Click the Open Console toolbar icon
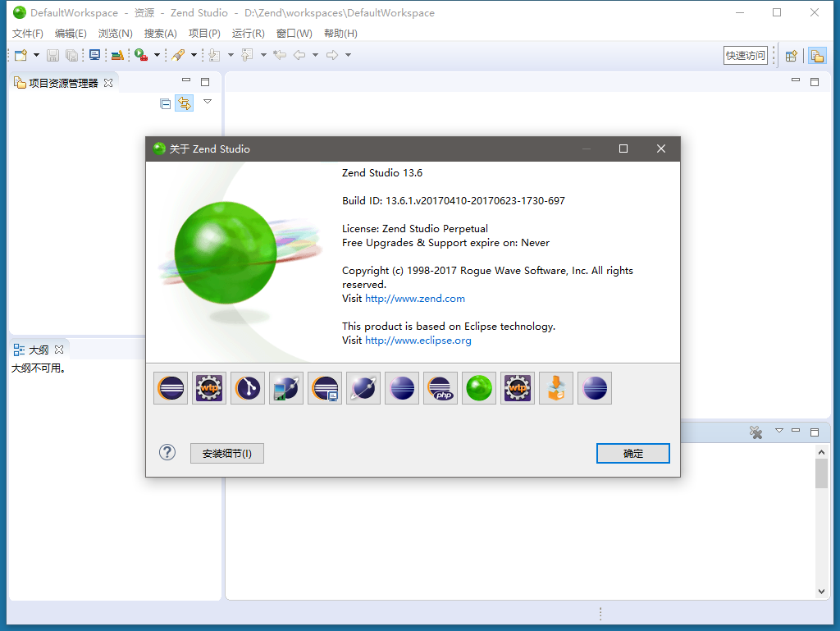840x631 pixels. coord(94,54)
